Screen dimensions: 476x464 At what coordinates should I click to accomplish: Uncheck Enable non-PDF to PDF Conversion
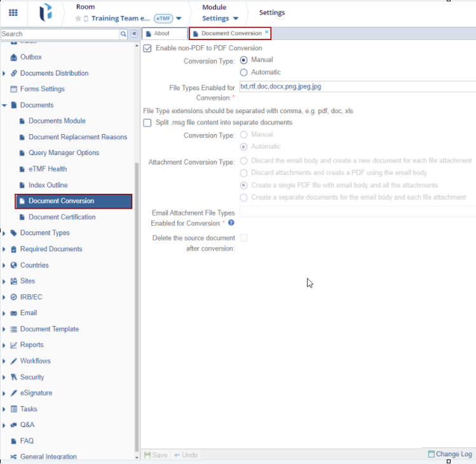(147, 48)
